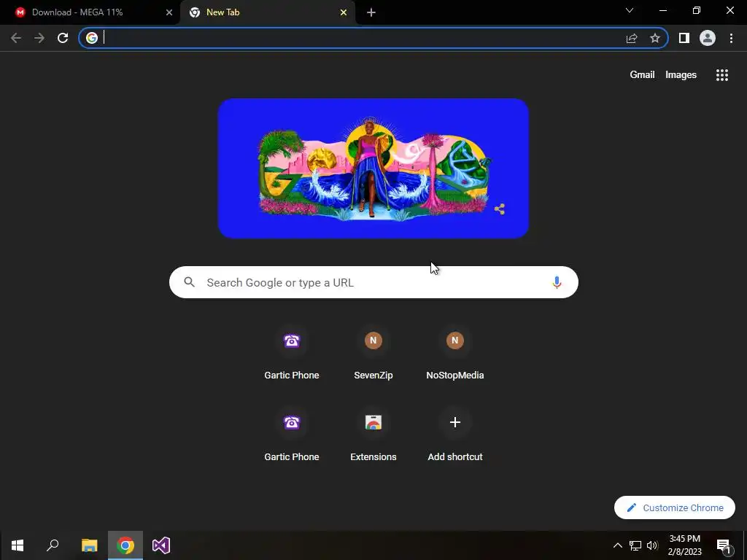Show hidden system tray icons

(617, 545)
